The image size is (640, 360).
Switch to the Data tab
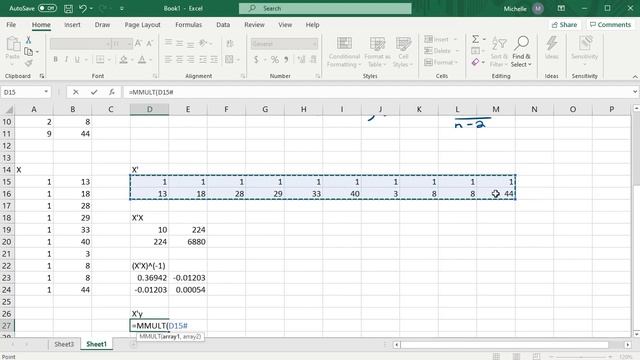(x=223, y=25)
